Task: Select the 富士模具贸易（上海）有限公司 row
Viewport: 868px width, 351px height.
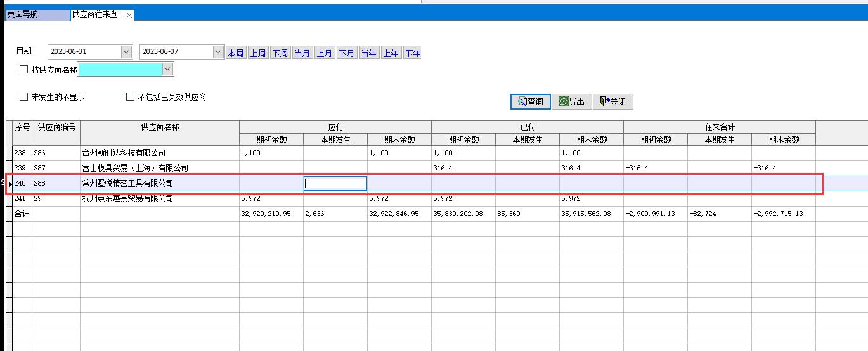Action: click(x=135, y=168)
